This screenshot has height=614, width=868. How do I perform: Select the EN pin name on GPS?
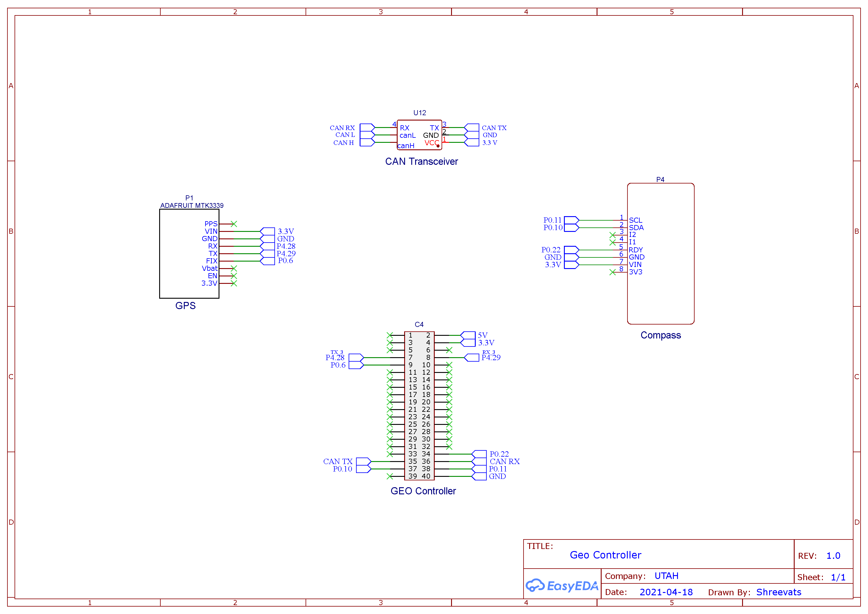pyautogui.click(x=212, y=276)
